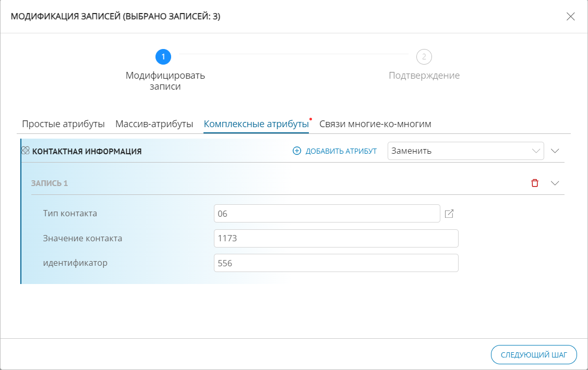Select the Комплексные атрибуты tab
The height and width of the screenshot is (370, 588).
[255, 124]
